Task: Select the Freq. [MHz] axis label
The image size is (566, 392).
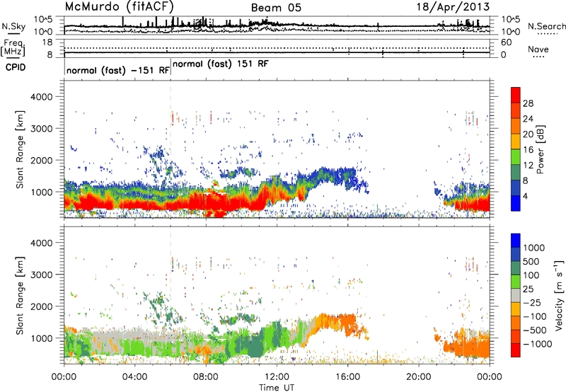Action: click(x=13, y=48)
